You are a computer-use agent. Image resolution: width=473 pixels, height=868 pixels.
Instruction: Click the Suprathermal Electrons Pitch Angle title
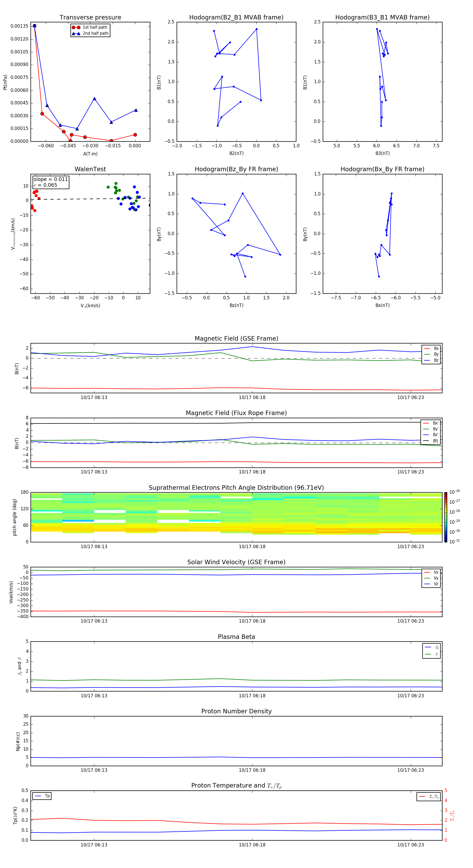click(236, 488)
